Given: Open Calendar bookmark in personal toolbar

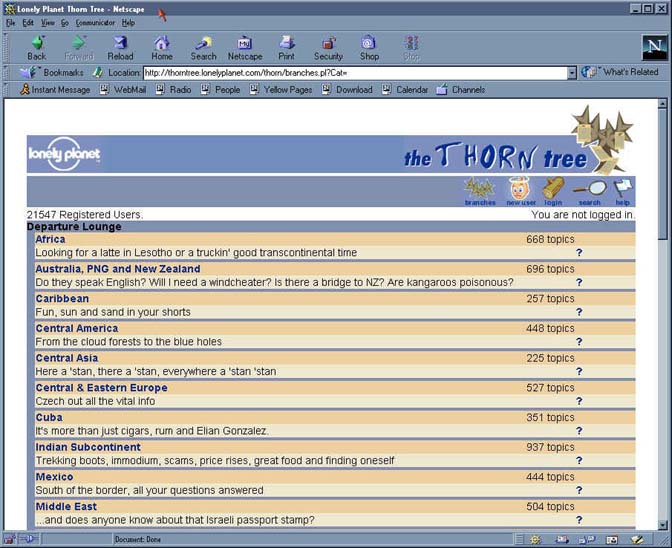Looking at the screenshot, I should coord(405,90).
